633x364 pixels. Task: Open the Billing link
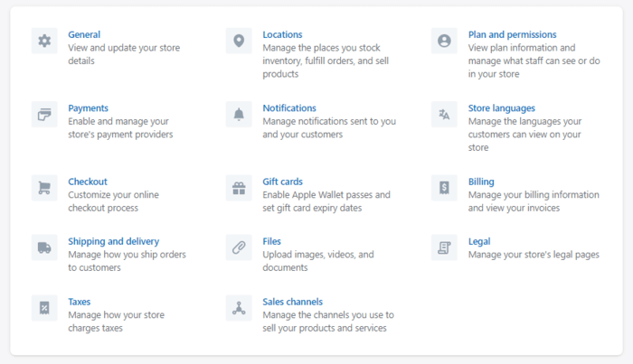(481, 182)
